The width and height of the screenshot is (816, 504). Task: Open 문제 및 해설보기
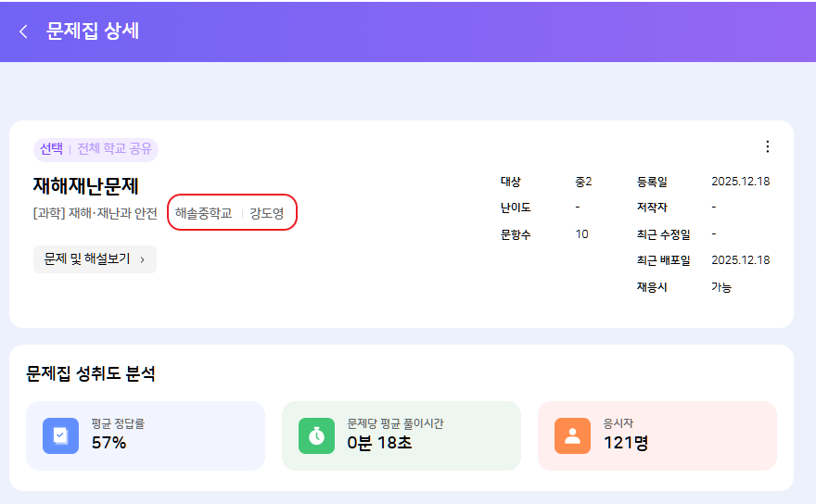pyautogui.click(x=95, y=259)
